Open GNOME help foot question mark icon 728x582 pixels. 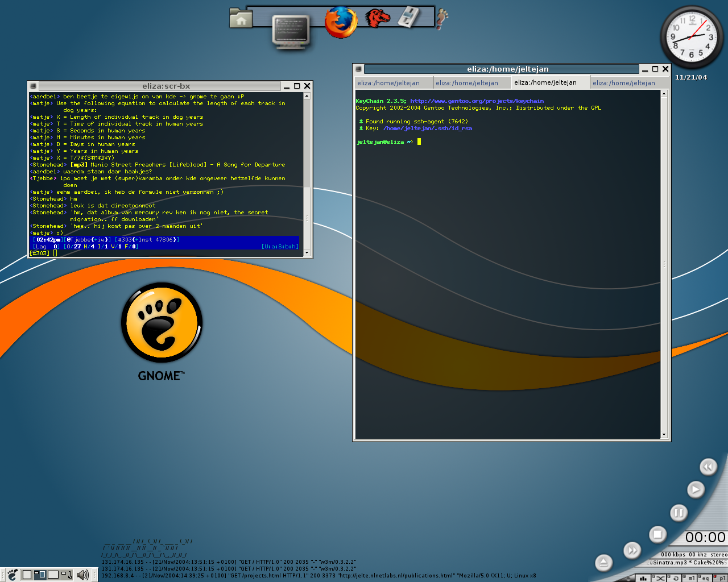pyautogui.click(x=442, y=19)
